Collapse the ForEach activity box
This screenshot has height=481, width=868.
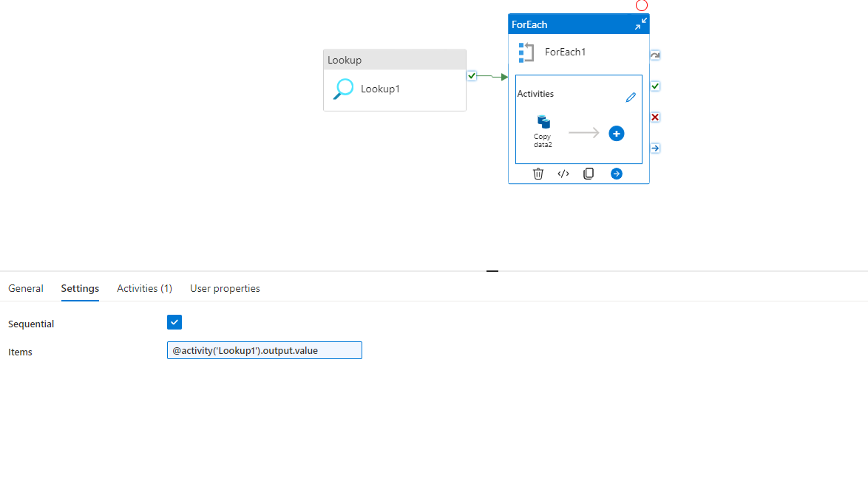[x=640, y=24]
